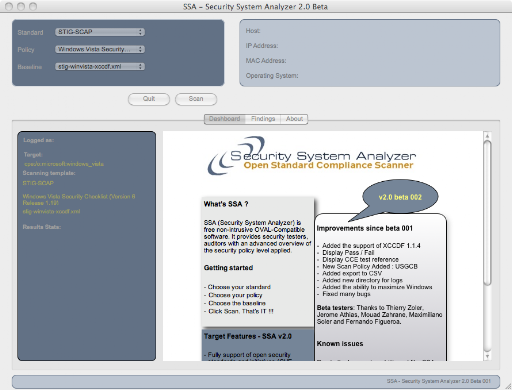Click the 'IP Address:' label
This screenshot has height=390, width=512.
point(262,46)
